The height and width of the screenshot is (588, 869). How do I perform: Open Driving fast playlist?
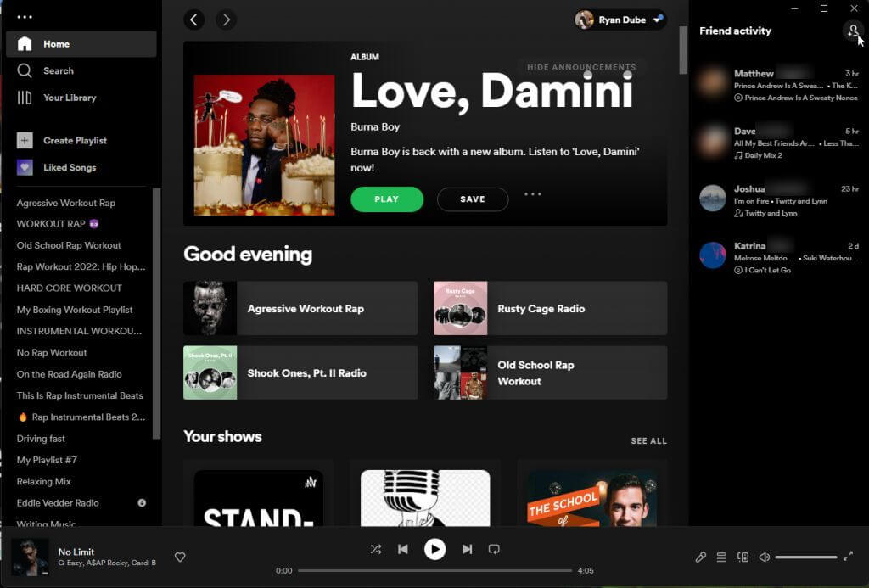coord(41,439)
